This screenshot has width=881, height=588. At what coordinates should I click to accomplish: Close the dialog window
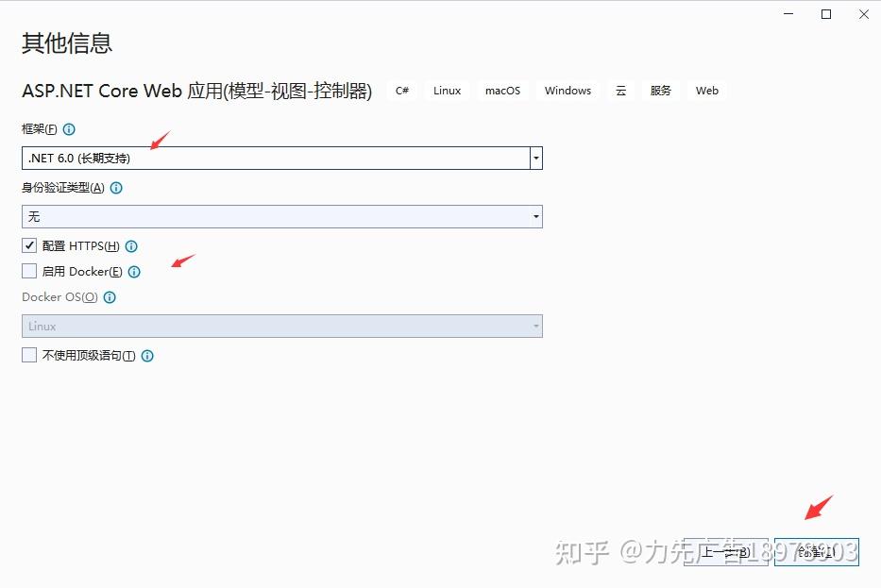pos(864,14)
